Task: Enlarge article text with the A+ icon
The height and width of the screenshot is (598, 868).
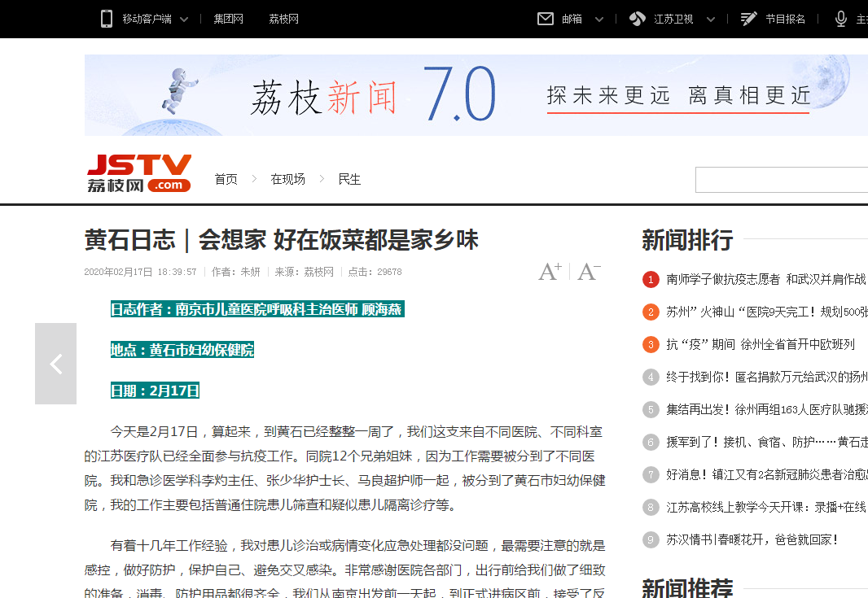Action: point(549,271)
